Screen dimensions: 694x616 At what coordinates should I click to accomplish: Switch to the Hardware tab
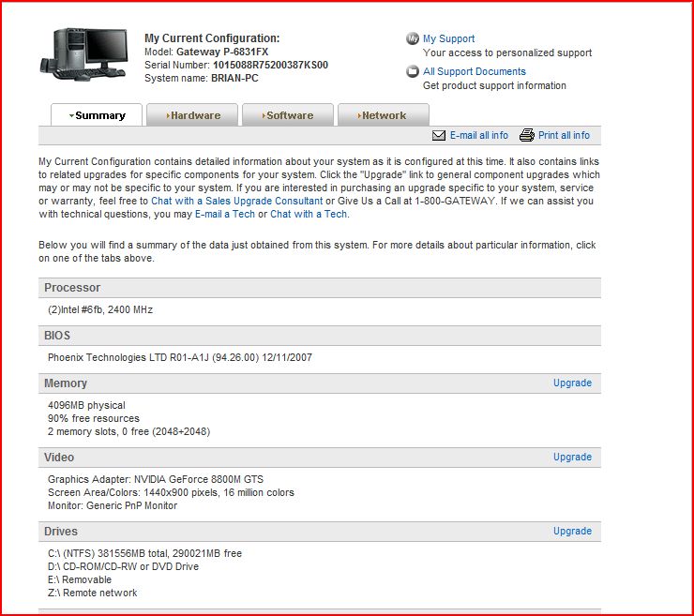192,115
